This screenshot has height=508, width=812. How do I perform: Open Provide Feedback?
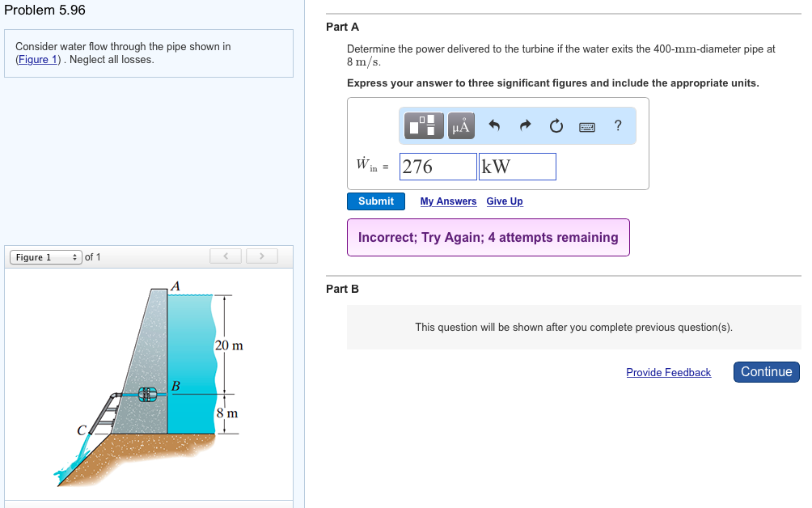coord(668,372)
